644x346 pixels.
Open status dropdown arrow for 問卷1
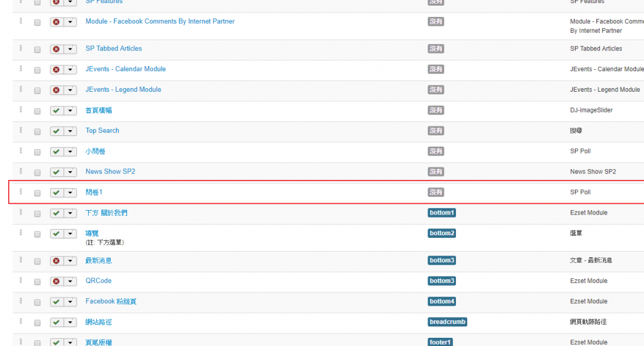pos(70,193)
